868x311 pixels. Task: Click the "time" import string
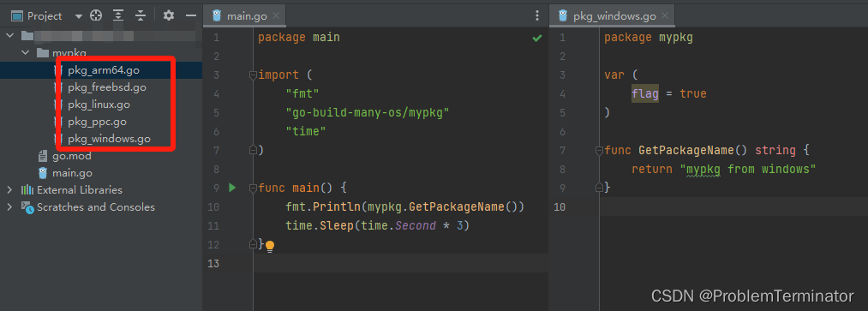click(x=306, y=131)
